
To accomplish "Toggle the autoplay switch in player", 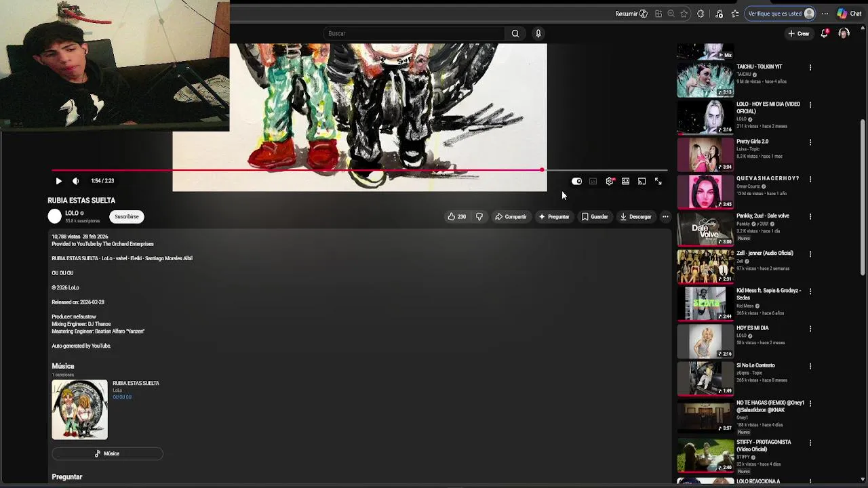I will pos(576,181).
